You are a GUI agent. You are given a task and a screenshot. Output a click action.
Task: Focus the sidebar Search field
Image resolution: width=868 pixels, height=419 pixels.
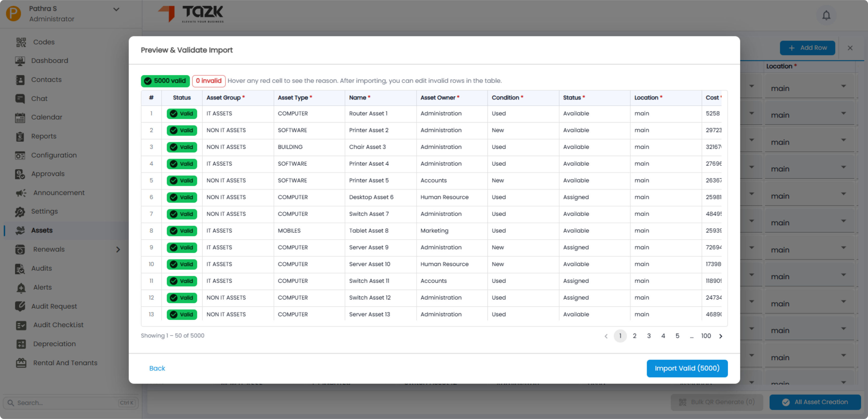70,403
